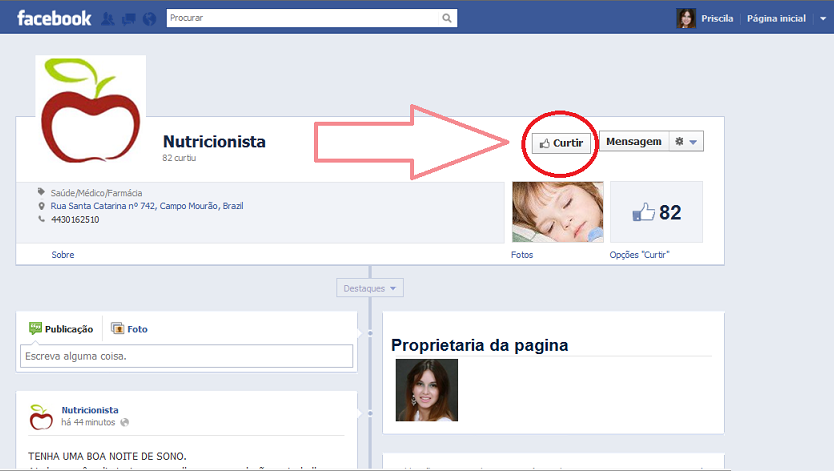834x471 pixels.
Task: Open the Rua Santa Catarina address link
Action: 147,206
